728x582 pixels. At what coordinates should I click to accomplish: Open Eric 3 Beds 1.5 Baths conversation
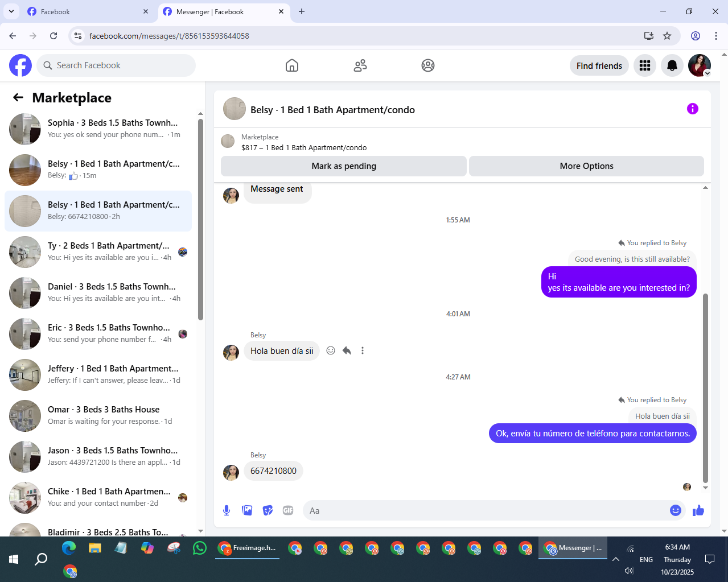tap(98, 334)
